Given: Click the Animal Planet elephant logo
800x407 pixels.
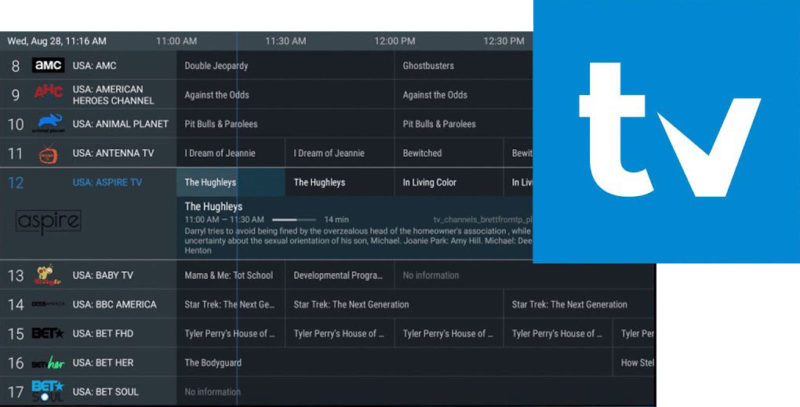Looking at the screenshot, I should [48, 123].
